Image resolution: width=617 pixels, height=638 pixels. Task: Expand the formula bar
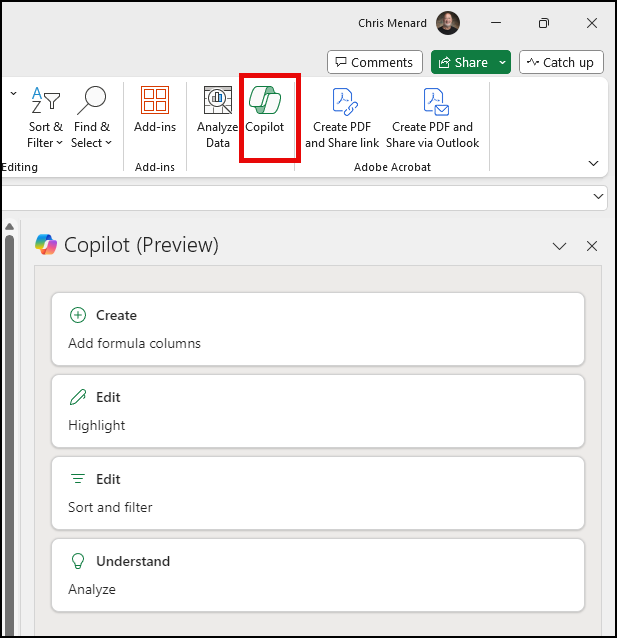pyautogui.click(x=598, y=197)
